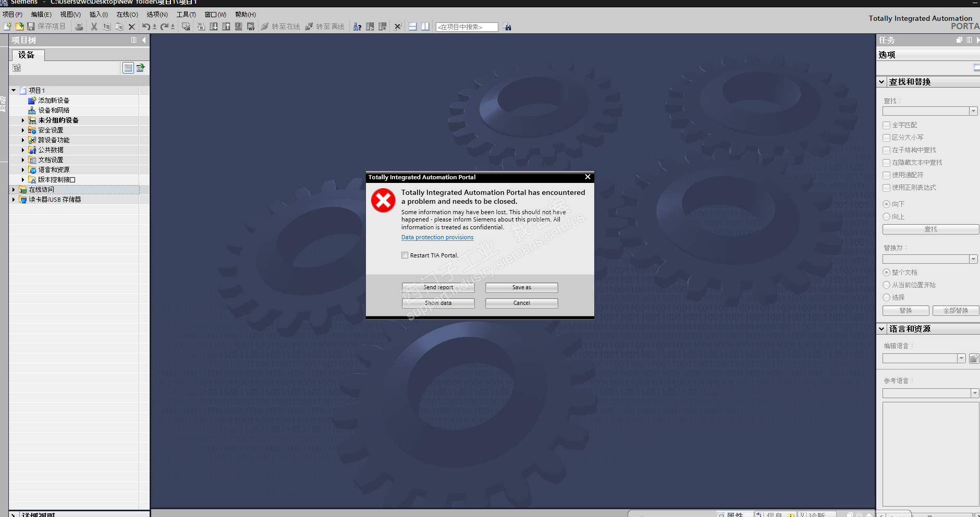Click Cancel in the error dialog
980x517 pixels.
(x=522, y=303)
